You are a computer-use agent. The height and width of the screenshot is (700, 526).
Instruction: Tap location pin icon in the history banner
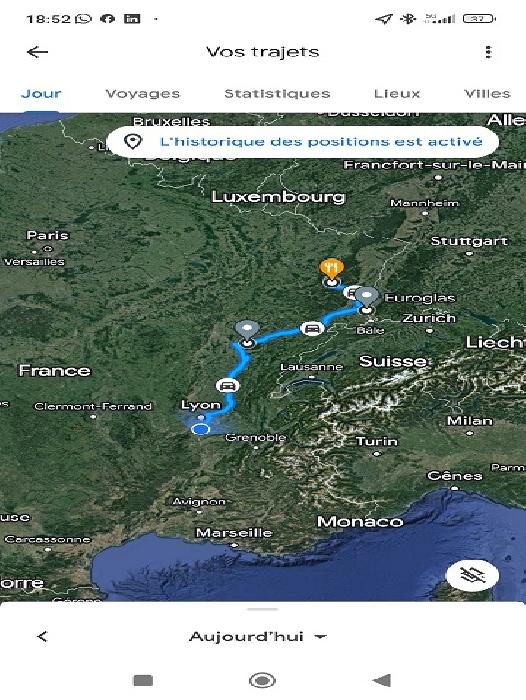pyautogui.click(x=133, y=142)
